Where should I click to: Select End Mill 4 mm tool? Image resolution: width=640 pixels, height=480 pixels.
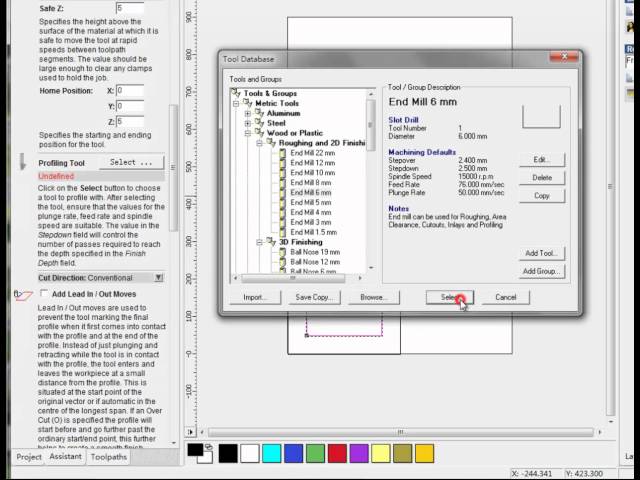311,212
